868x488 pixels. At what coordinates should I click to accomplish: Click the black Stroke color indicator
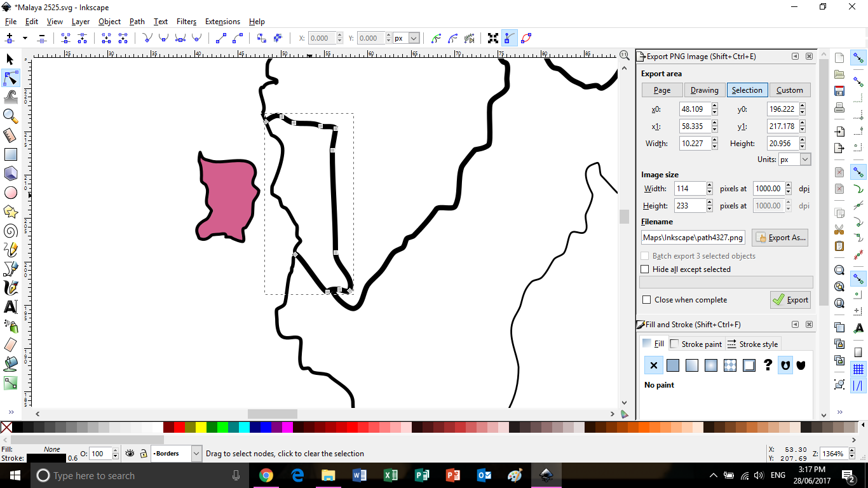pyautogui.click(x=46, y=458)
